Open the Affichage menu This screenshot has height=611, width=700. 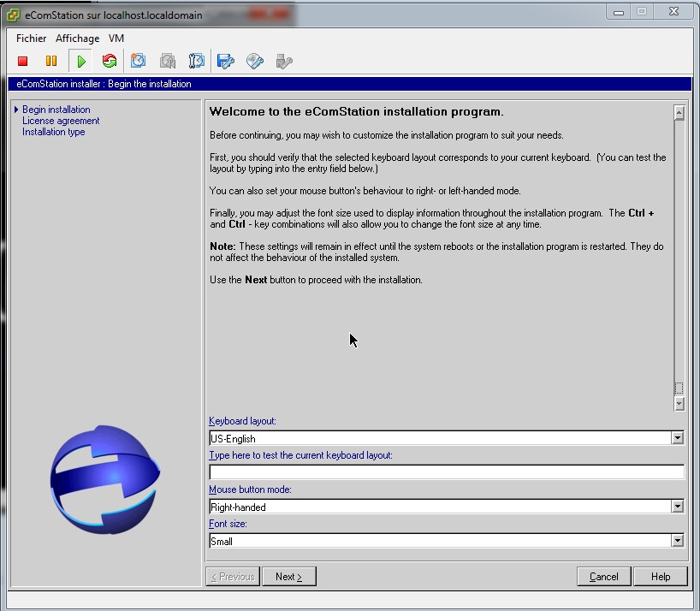pyautogui.click(x=77, y=39)
